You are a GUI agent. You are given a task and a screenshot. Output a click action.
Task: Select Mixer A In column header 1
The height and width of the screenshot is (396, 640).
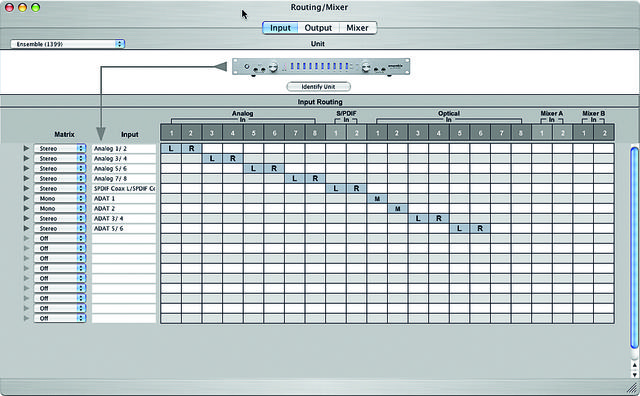[542, 133]
